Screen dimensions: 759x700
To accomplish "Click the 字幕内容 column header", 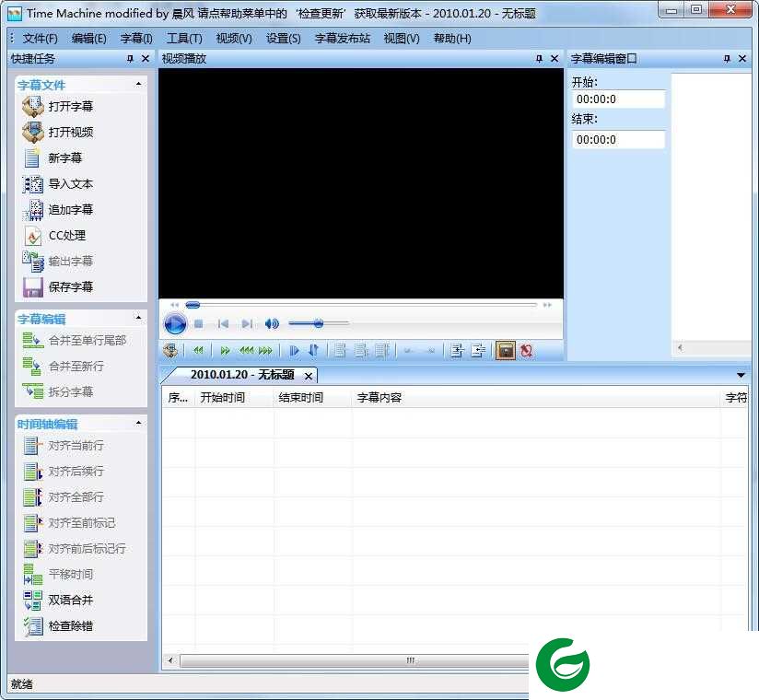I will (x=536, y=398).
